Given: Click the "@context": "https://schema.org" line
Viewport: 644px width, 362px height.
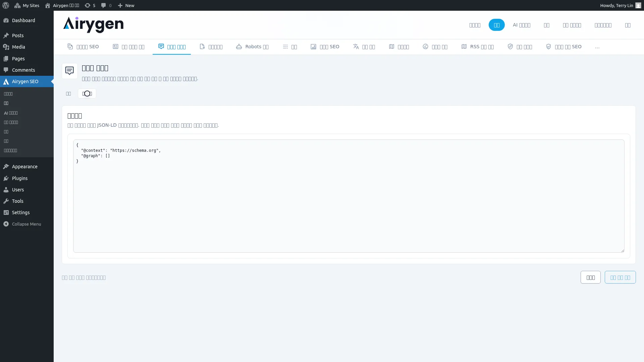Looking at the screenshot, I should tap(121, 150).
